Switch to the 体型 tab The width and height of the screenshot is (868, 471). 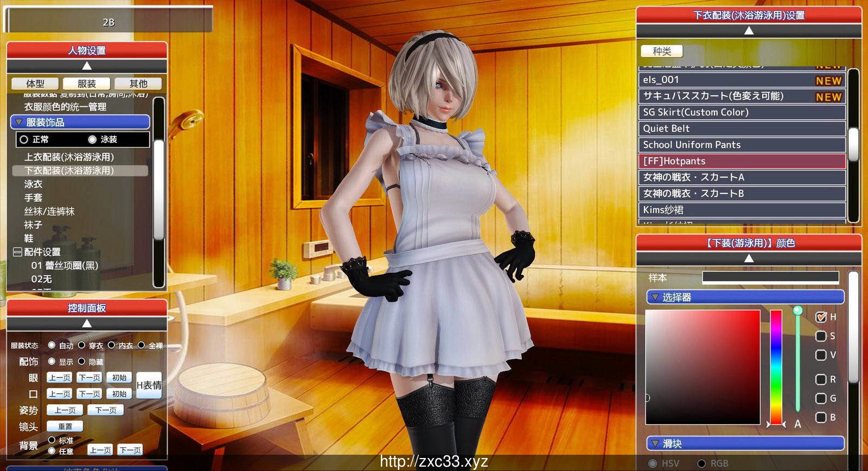point(35,83)
